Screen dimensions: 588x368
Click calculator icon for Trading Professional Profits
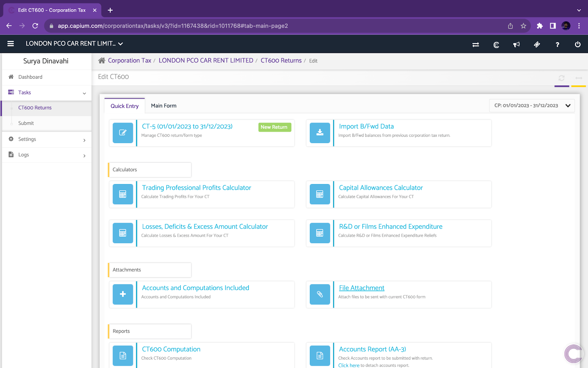123,194
